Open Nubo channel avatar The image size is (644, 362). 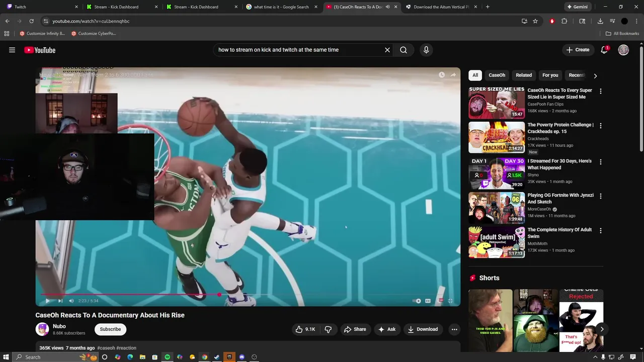pos(42,329)
